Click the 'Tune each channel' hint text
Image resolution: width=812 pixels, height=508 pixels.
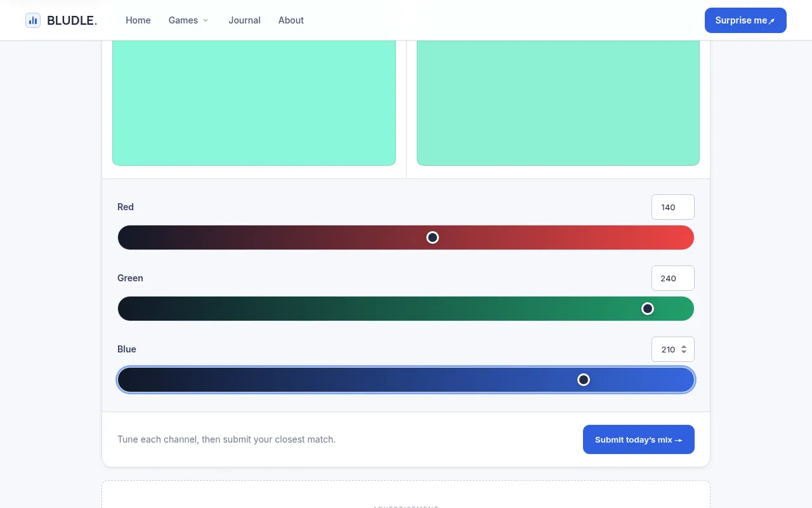(226, 439)
